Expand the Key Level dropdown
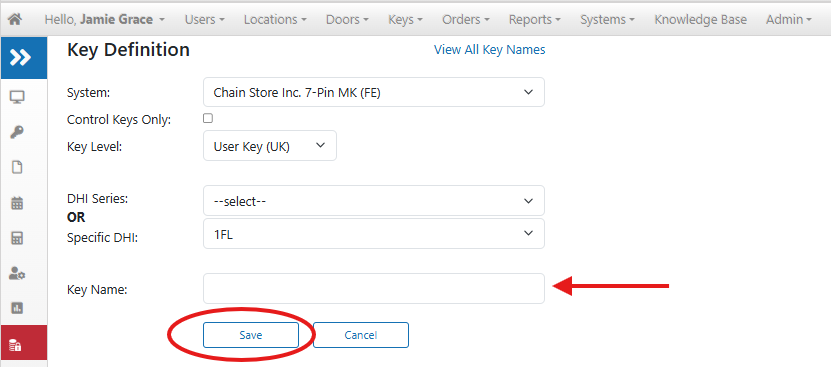 [270, 146]
